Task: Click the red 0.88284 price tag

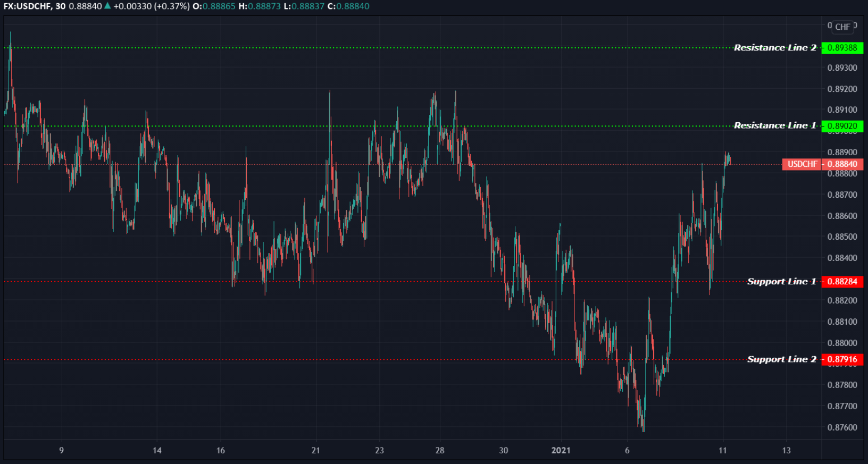Action: [x=842, y=282]
